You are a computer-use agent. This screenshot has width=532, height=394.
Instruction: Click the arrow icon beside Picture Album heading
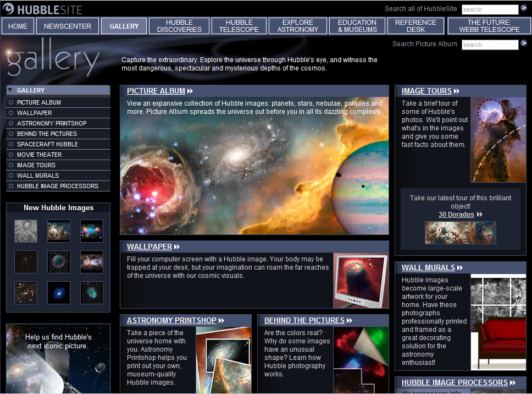(x=190, y=91)
